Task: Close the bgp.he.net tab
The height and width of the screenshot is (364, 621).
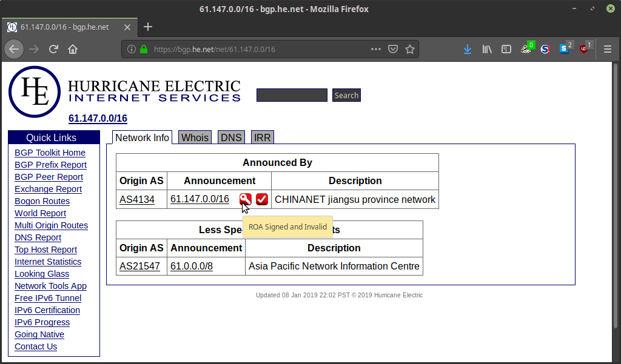Action: click(127, 27)
